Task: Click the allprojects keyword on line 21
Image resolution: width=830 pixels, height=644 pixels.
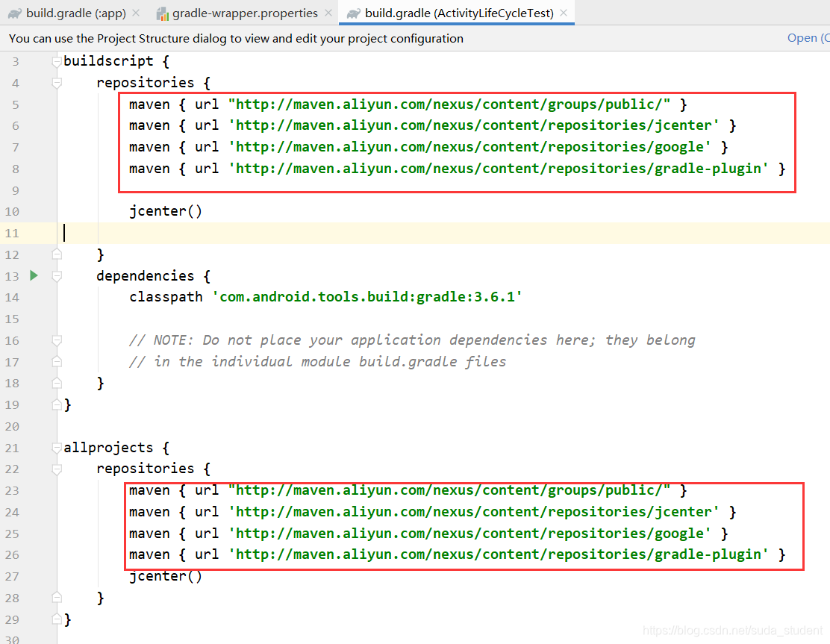Action: (x=108, y=448)
